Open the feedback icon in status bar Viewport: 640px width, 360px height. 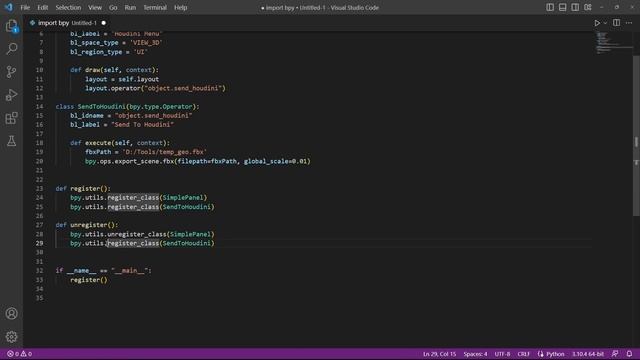[615, 354]
